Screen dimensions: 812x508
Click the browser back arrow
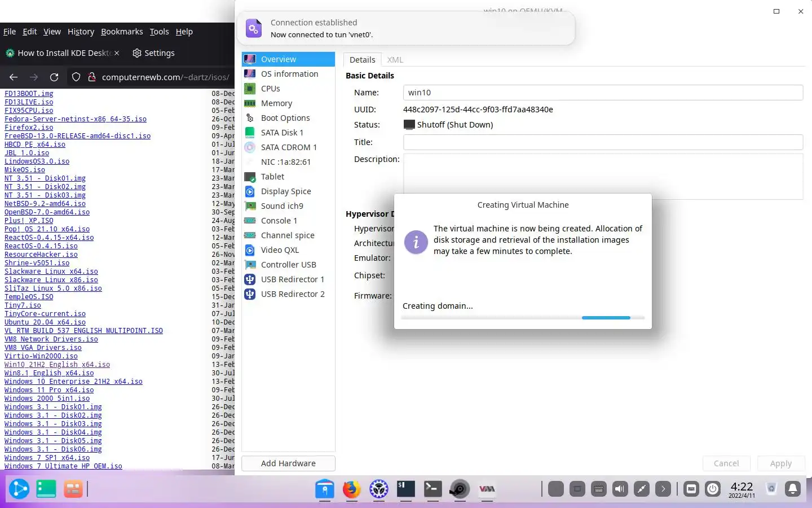tap(14, 77)
